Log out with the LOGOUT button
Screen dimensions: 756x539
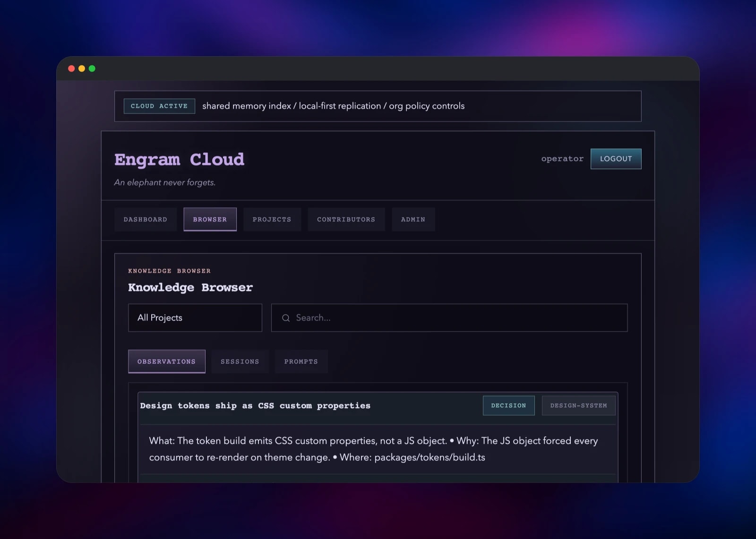616,159
